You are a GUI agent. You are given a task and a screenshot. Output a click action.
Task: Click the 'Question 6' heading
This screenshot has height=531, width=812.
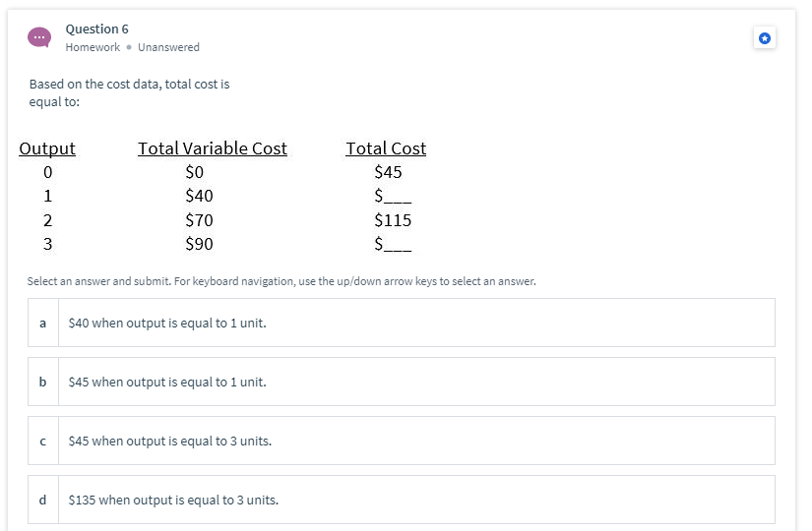[96, 29]
